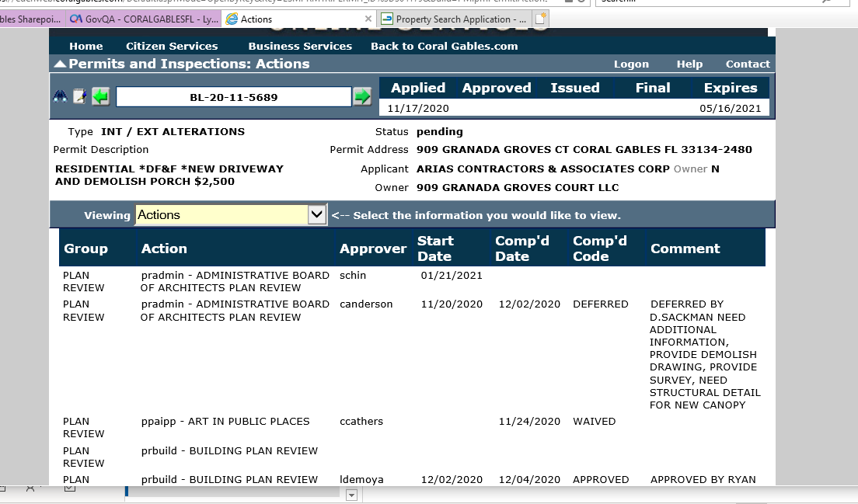Open Citizen Services menu
The width and height of the screenshot is (858, 504).
172,46
